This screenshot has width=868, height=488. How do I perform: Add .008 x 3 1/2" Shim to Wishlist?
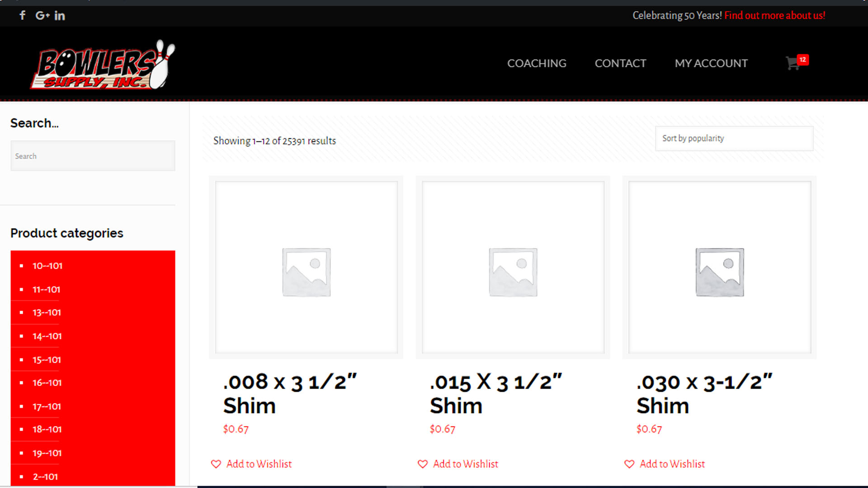click(259, 464)
